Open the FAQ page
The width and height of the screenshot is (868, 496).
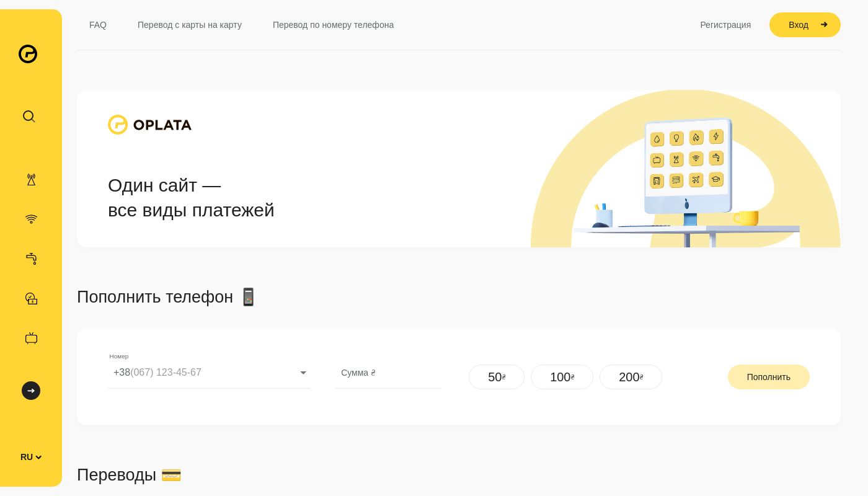[x=98, y=25]
